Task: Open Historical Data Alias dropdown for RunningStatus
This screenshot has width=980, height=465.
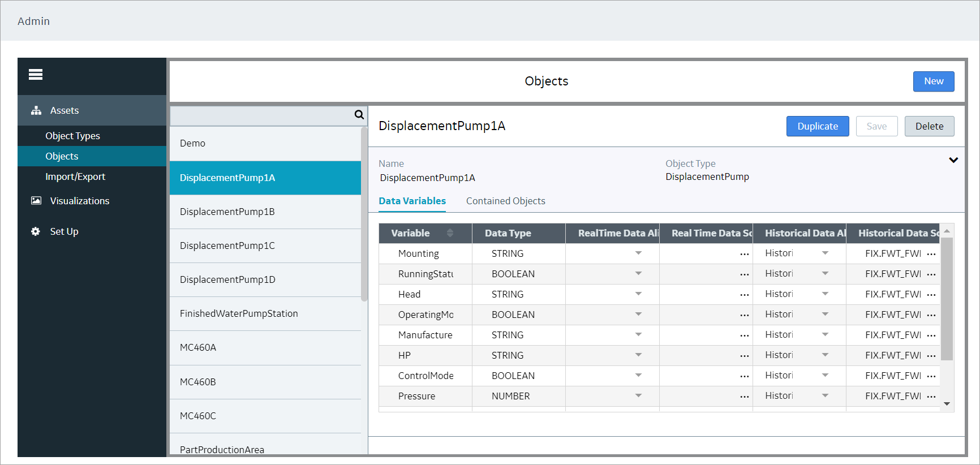Action: click(825, 273)
